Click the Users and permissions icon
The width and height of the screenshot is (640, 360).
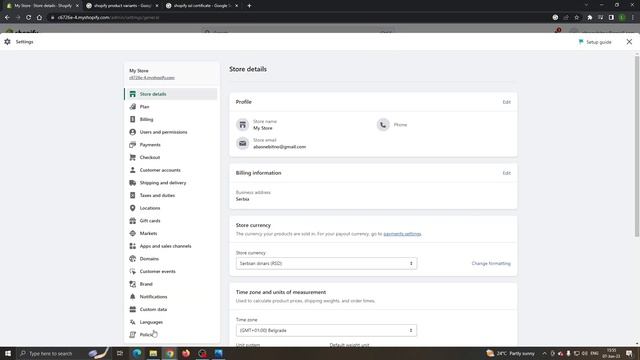tap(133, 132)
